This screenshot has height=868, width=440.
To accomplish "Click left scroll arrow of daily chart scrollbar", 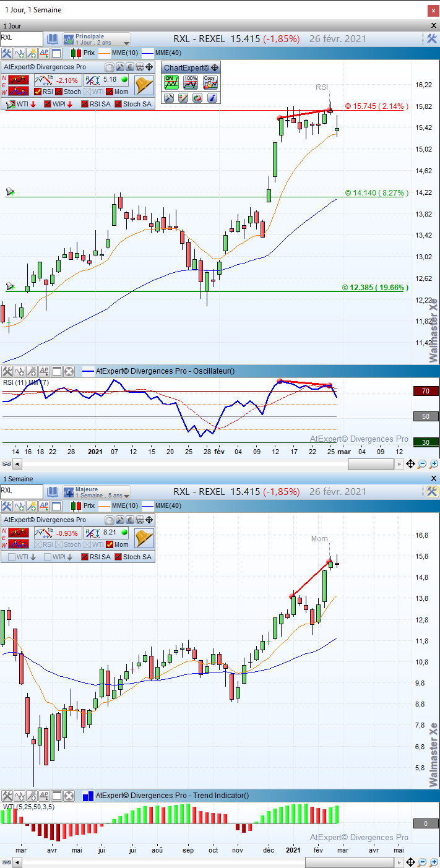I will point(17,463).
